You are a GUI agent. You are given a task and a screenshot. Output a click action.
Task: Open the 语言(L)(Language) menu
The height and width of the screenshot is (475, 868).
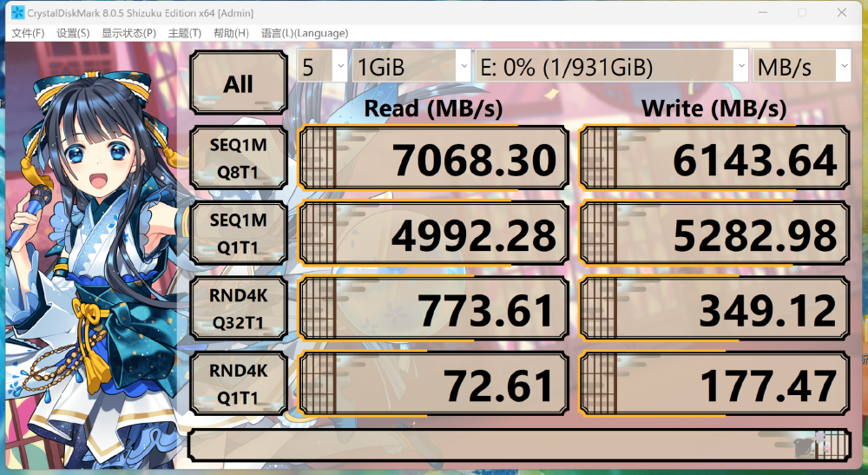[x=305, y=33]
